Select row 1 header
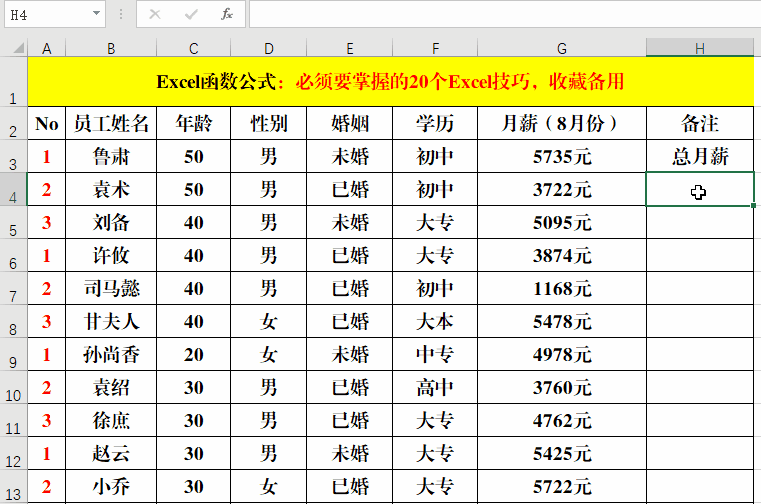Screen dimensions: 761x504 point(14,82)
